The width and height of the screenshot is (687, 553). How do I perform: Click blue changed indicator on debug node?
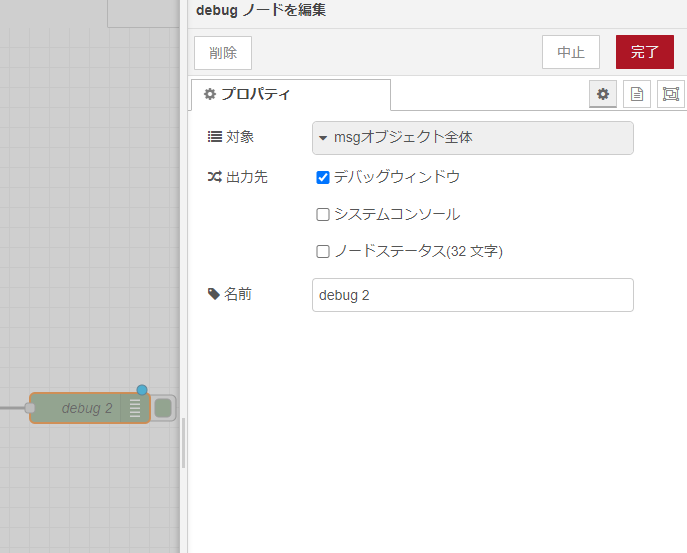point(142,390)
